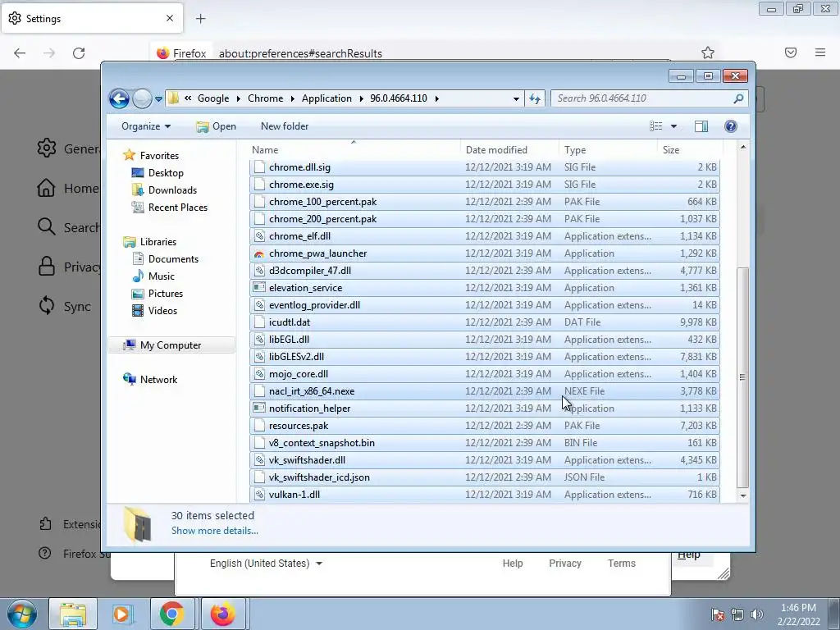The height and width of the screenshot is (630, 840).
Task: Open Downloads in the navigation pane
Action: [x=172, y=190]
